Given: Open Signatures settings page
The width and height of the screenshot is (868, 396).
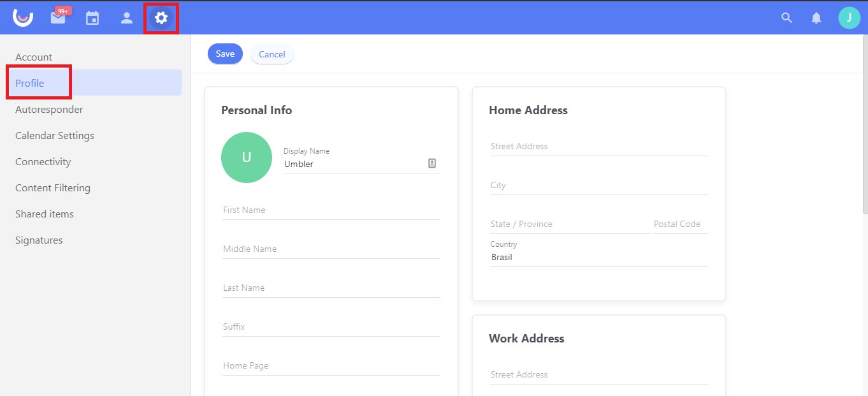Looking at the screenshot, I should pyautogui.click(x=39, y=240).
